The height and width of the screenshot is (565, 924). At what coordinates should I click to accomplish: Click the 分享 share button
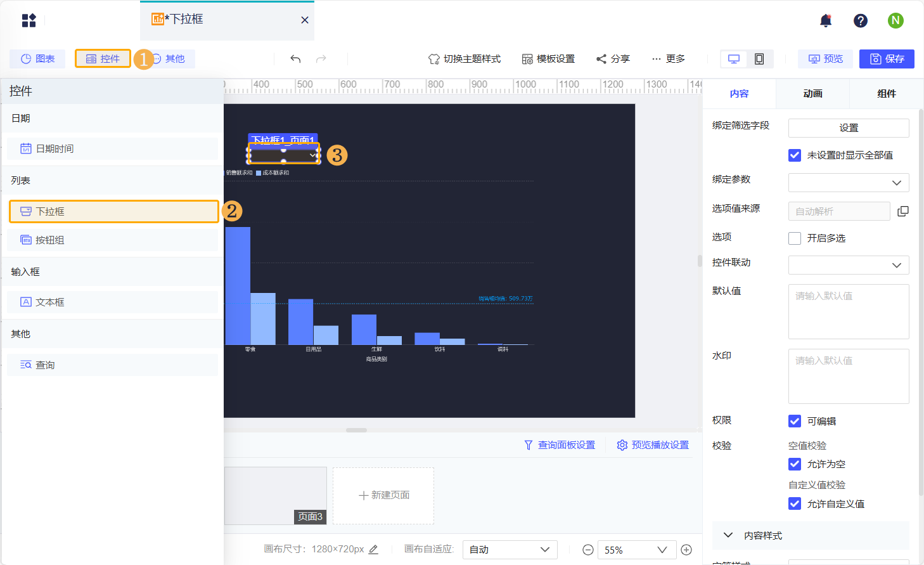(613, 59)
